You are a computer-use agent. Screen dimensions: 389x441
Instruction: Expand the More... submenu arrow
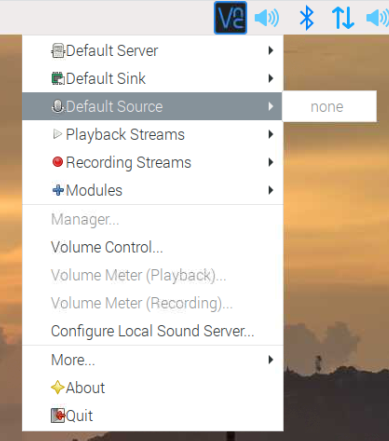(271, 360)
